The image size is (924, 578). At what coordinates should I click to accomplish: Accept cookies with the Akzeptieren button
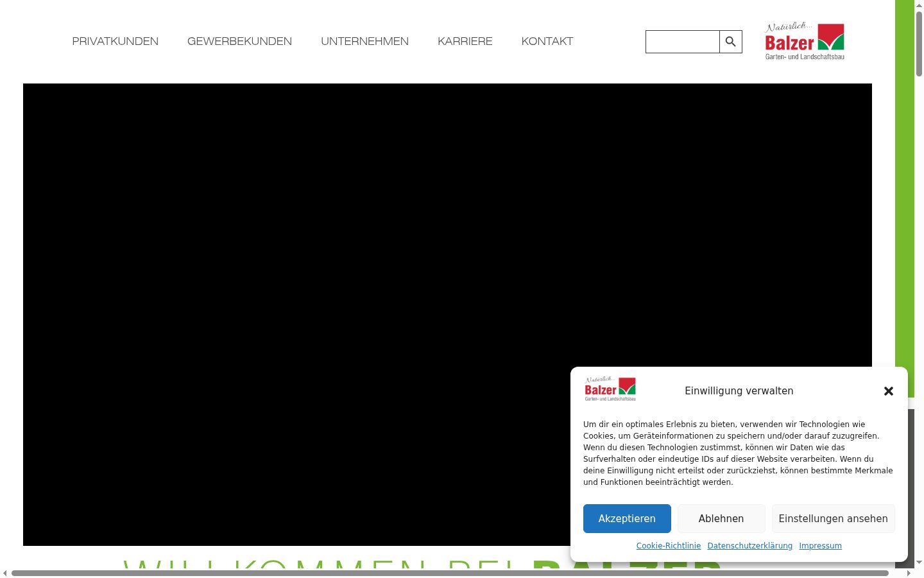pos(627,519)
